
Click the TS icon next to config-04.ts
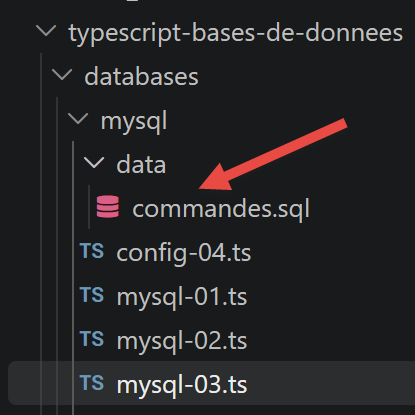(92, 251)
